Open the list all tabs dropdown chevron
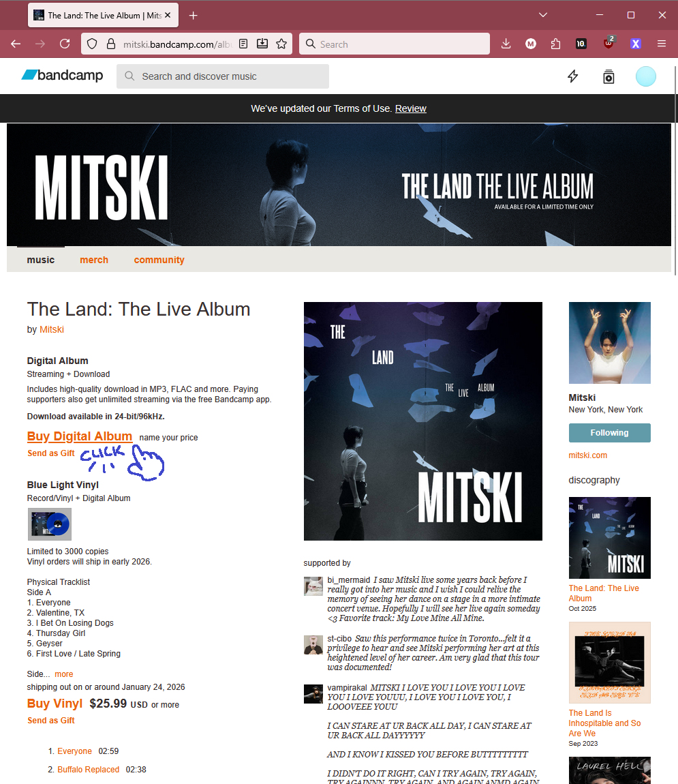Image resolution: width=678 pixels, height=784 pixels. pyautogui.click(x=543, y=15)
